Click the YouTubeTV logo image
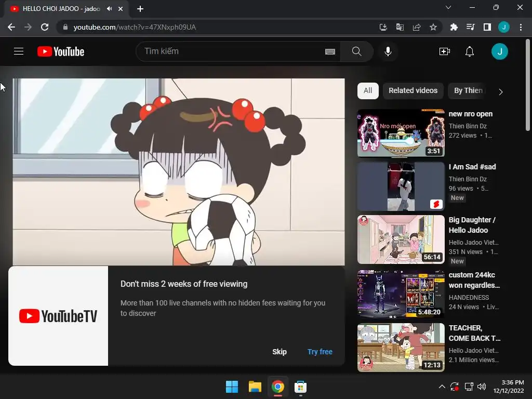Image resolution: width=532 pixels, height=399 pixels. (58, 316)
